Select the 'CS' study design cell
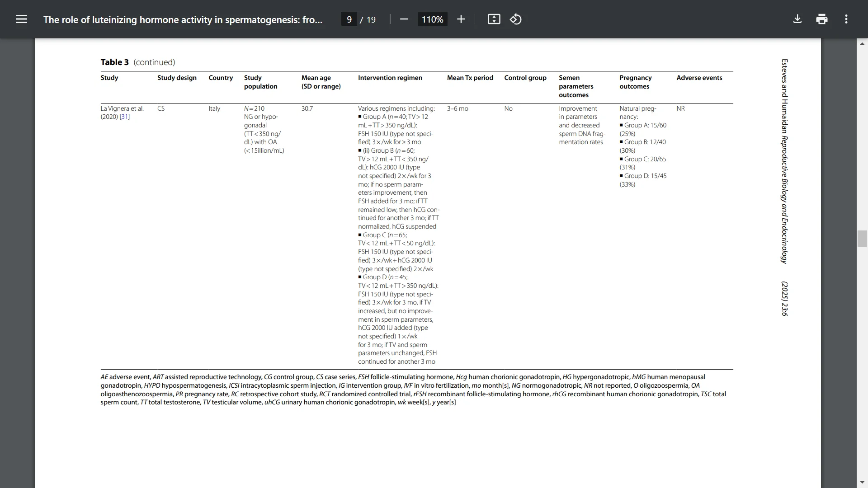 click(x=161, y=108)
